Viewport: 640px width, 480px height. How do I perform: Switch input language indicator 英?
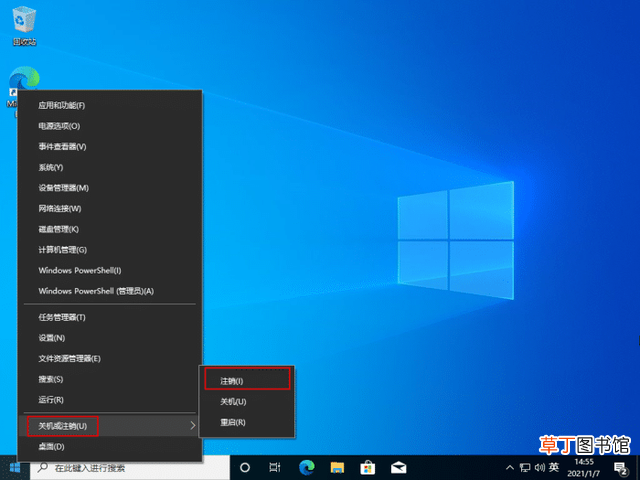554,467
